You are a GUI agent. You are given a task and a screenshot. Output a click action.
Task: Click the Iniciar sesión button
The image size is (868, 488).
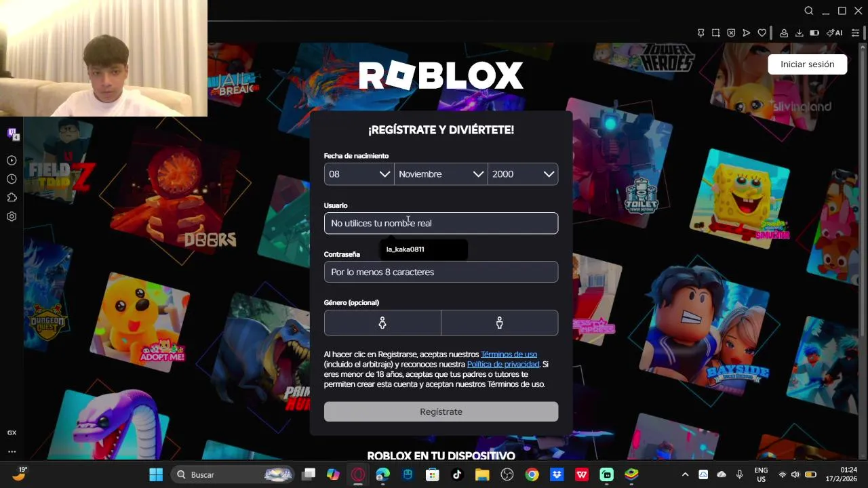[807, 64]
